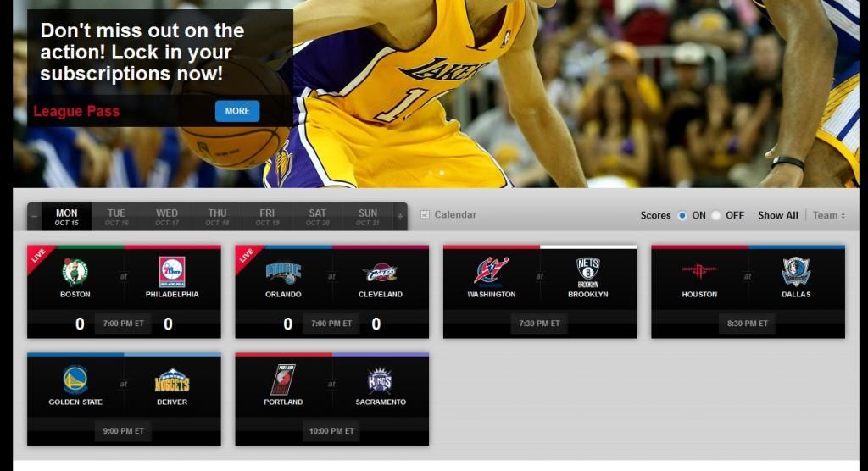Click the Dallas Mavericks logo
Image resolution: width=868 pixels, height=471 pixels.
coord(796,271)
